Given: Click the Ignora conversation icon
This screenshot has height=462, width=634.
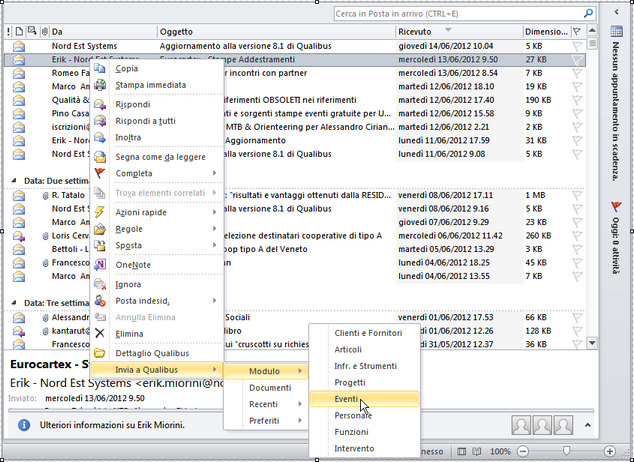Looking at the screenshot, I should click(100, 284).
